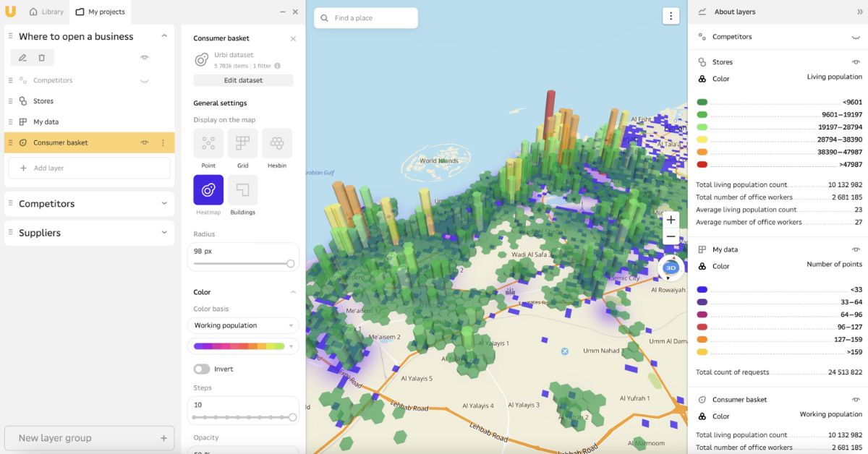Click the Total count of requests row

point(779,372)
